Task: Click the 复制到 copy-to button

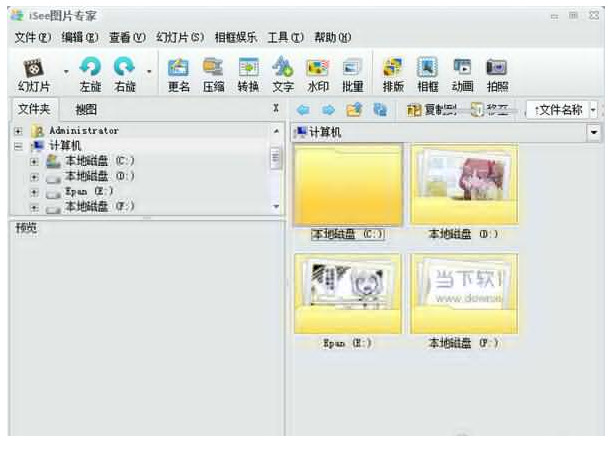Action: pos(432,110)
